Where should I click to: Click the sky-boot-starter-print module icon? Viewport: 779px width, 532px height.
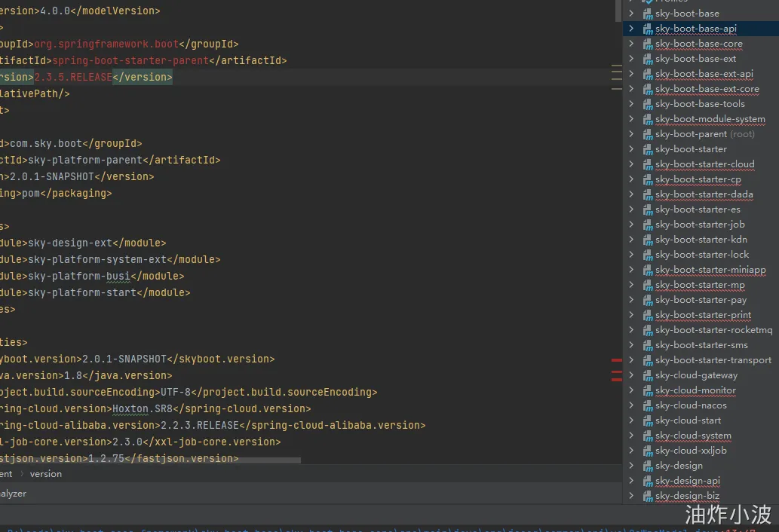pos(647,315)
